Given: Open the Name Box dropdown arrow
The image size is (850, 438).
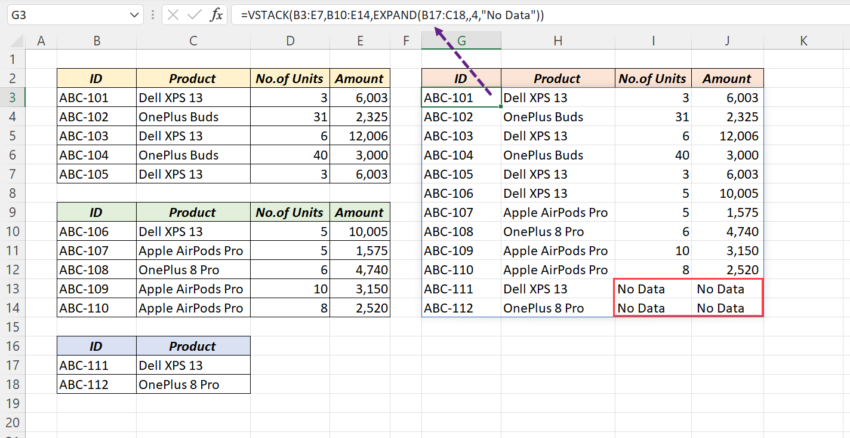Looking at the screenshot, I should tap(135, 16).
